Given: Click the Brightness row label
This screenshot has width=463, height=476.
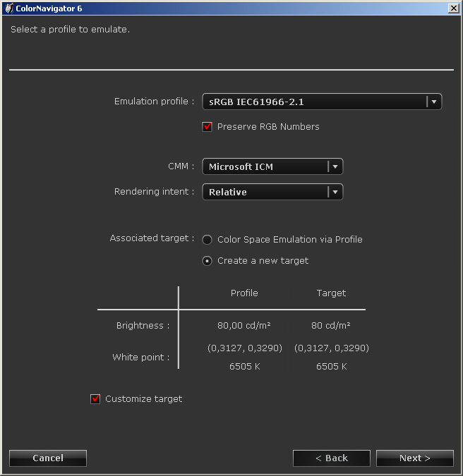Looking at the screenshot, I should point(143,325).
